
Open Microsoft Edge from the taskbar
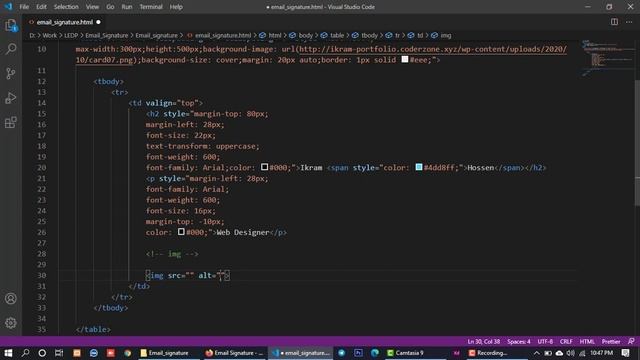(x=375, y=353)
